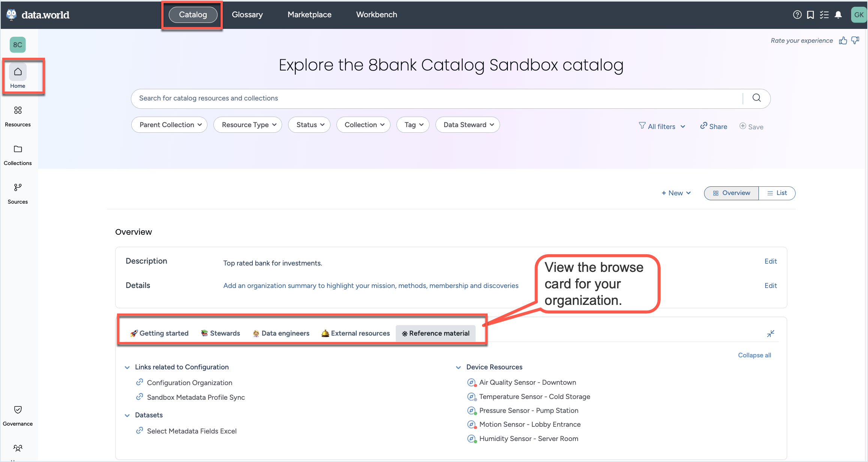Edit the Details field
This screenshot has width=868, height=462.
pos(771,286)
